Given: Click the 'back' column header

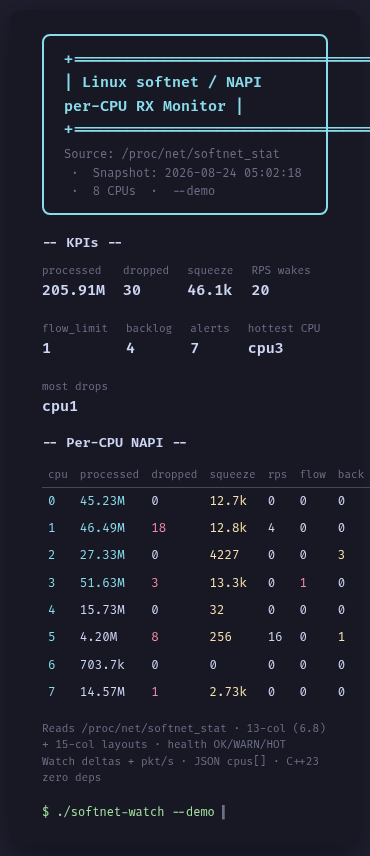Looking at the screenshot, I should point(351,474).
